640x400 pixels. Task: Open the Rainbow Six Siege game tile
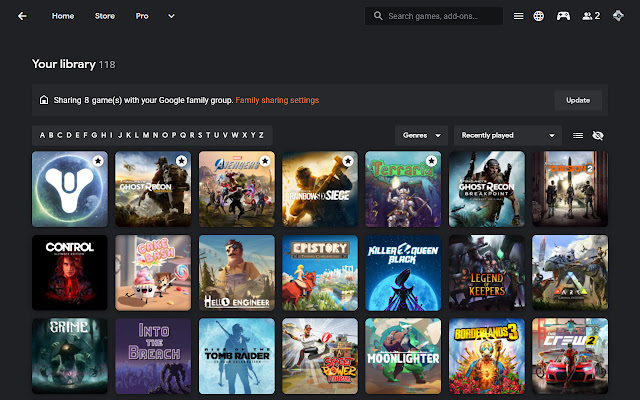coord(320,189)
